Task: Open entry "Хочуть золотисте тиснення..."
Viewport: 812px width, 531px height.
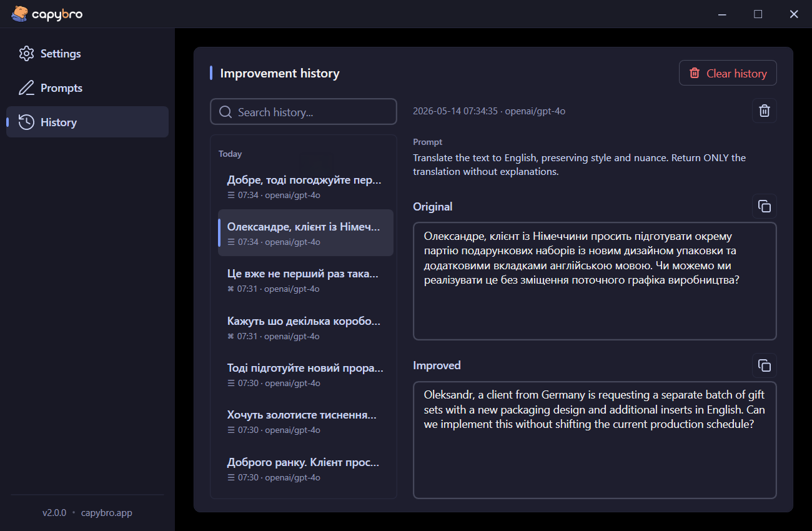Action: point(305,422)
